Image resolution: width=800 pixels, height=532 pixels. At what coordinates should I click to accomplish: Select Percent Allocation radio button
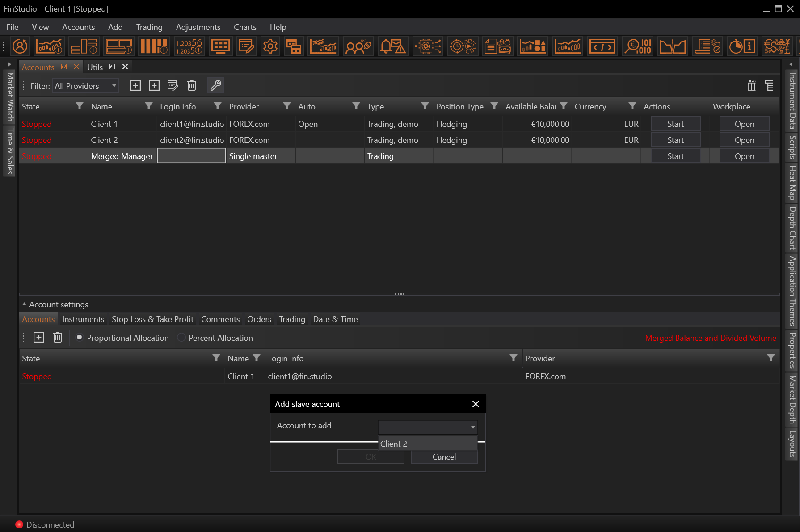181,338
